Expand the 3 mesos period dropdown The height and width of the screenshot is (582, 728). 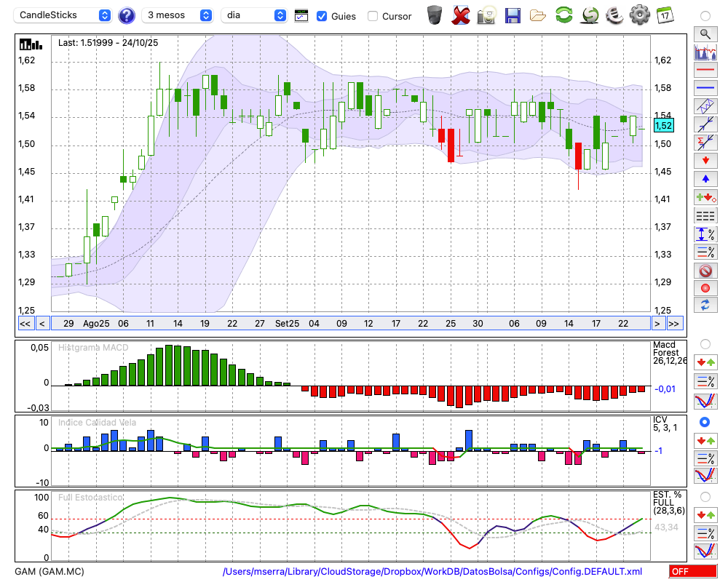tap(177, 15)
